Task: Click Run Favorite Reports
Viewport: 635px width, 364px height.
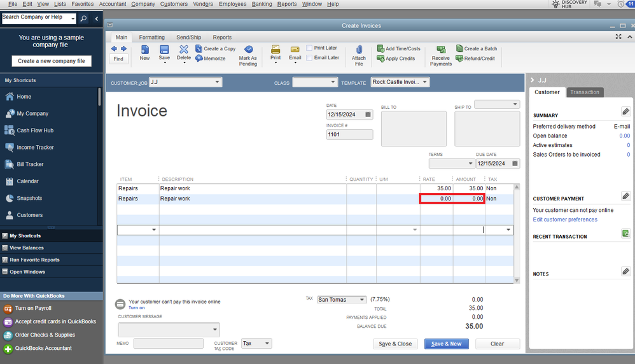Action: 34,260
